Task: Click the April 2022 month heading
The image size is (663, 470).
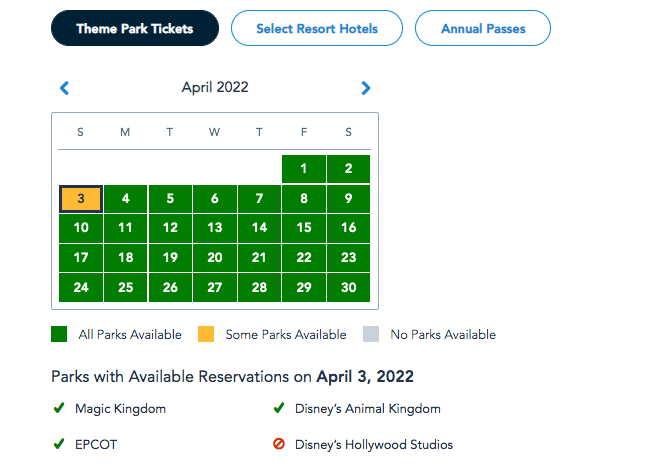Action: coord(215,88)
